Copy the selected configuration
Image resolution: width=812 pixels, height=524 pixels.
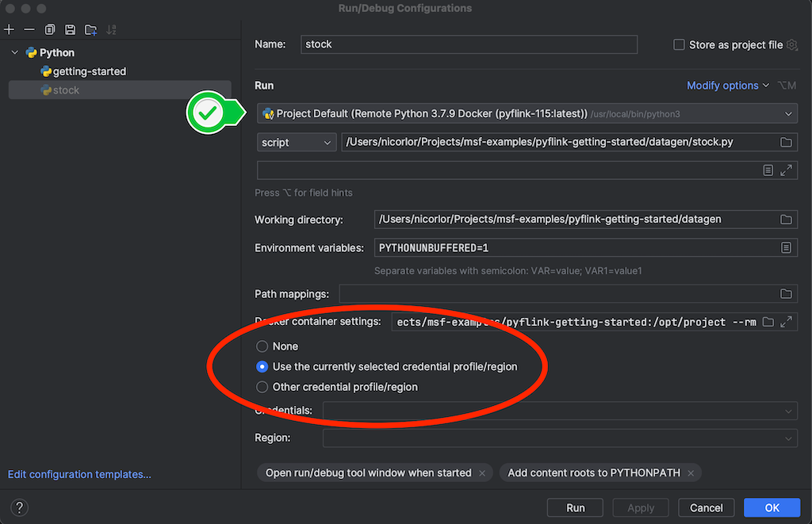tap(50, 29)
